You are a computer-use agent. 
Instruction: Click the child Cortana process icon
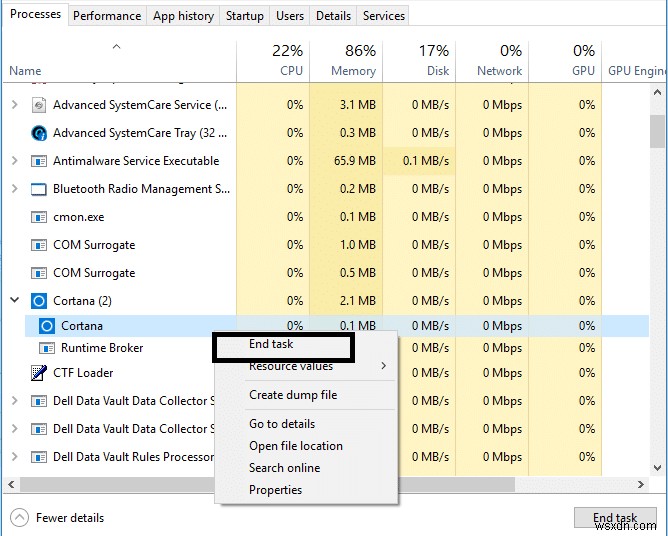[47, 326]
